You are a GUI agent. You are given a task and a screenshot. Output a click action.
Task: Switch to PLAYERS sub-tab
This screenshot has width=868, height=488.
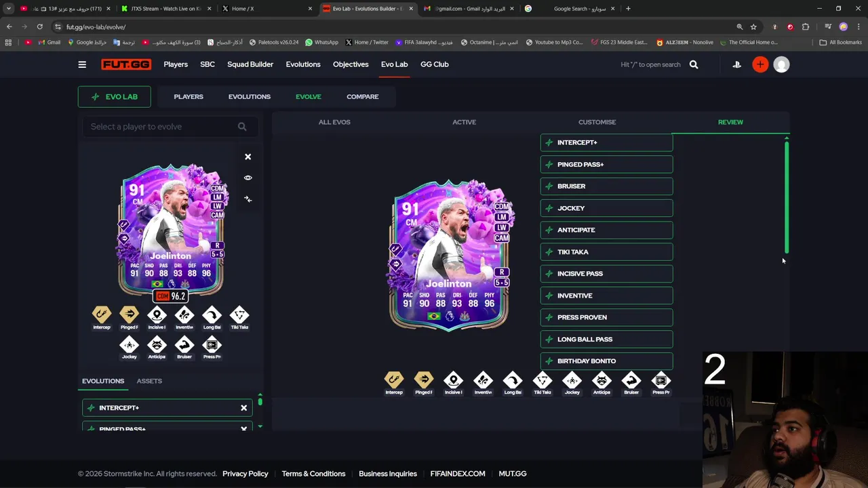pos(189,97)
